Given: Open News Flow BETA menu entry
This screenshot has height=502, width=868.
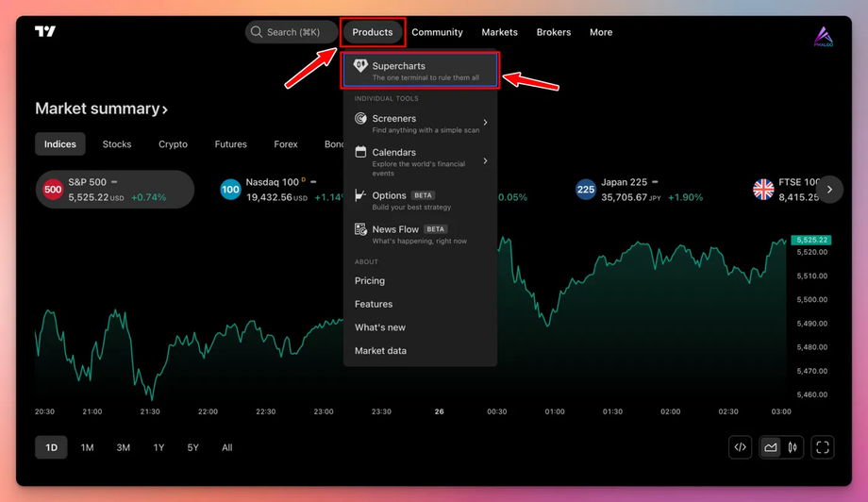Looking at the screenshot, I should point(420,234).
